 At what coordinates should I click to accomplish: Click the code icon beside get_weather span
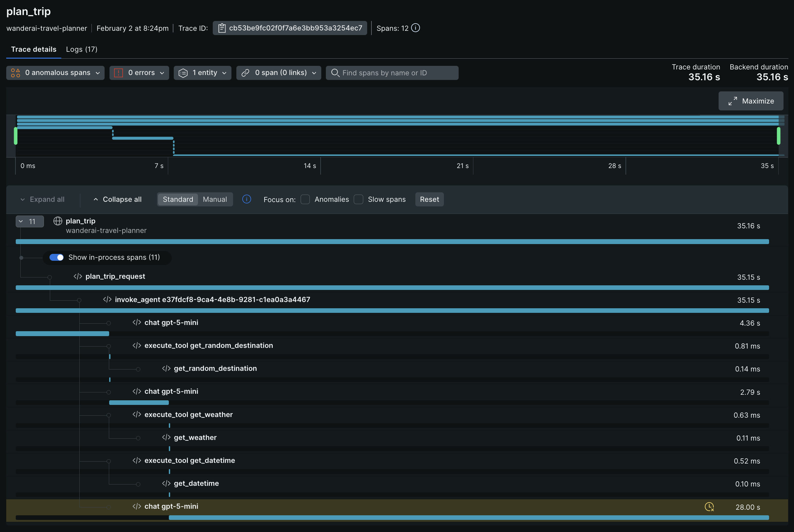(166, 437)
